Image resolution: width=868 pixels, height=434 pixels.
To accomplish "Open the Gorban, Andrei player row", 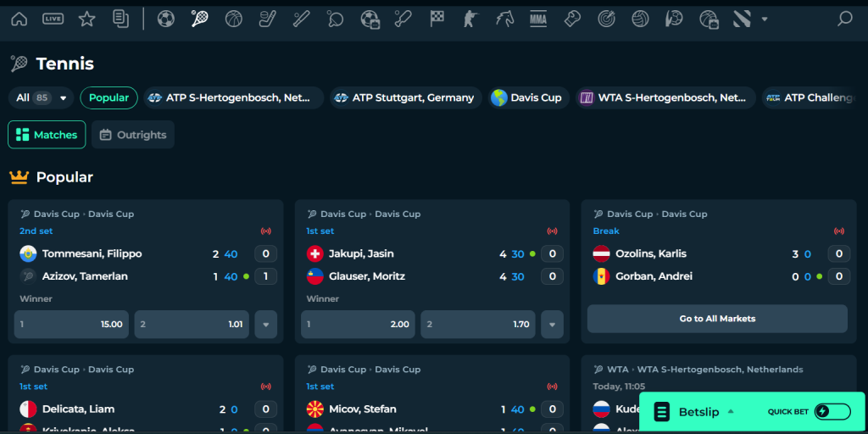I will coord(654,276).
